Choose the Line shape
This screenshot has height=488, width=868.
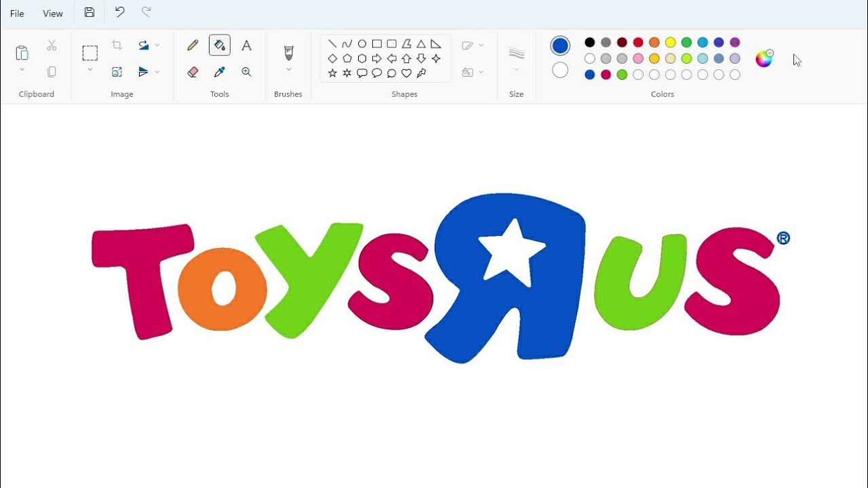pos(332,44)
